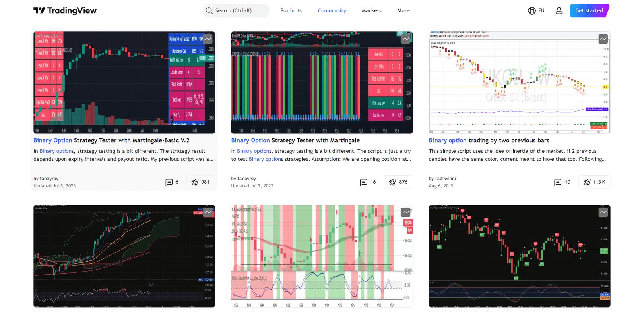644x312 pixels.
Task: Click the chart-type icon on Crude Oil Brent thumbnail
Action: click(x=603, y=39)
